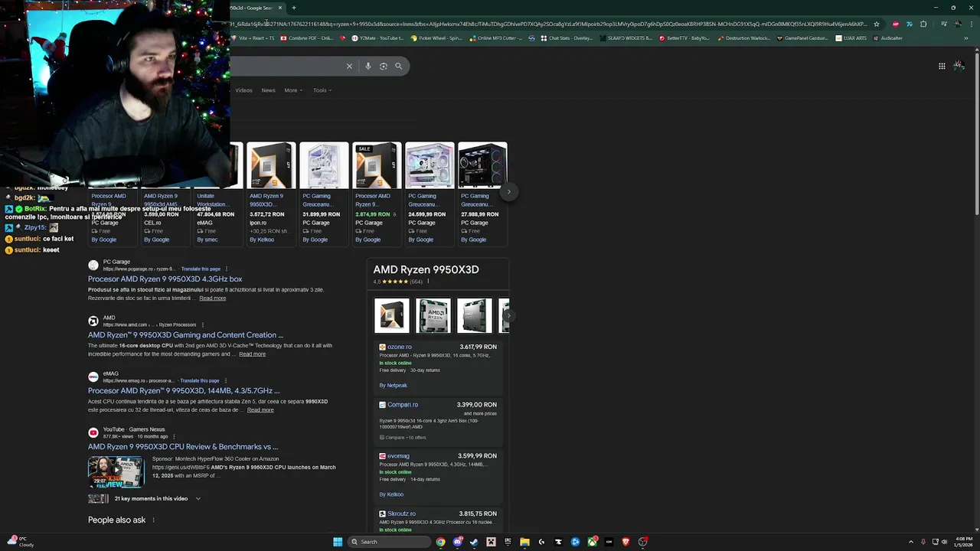Expand Read more on eMAG snippet
Viewport: 980px width, 551px height.
click(260, 410)
